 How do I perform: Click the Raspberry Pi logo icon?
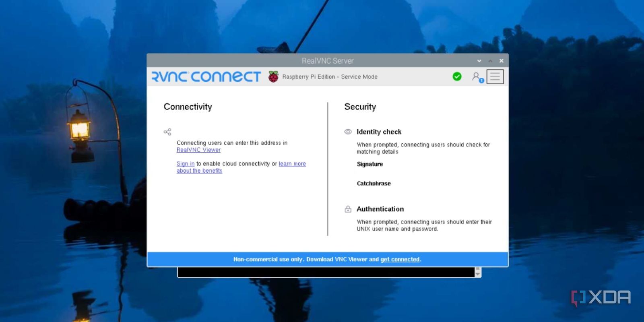[x=273, y=76]
